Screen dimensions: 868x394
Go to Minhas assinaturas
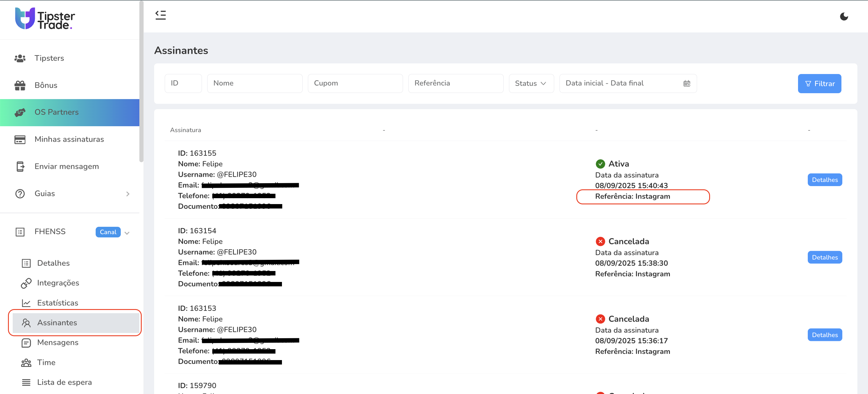69,139
